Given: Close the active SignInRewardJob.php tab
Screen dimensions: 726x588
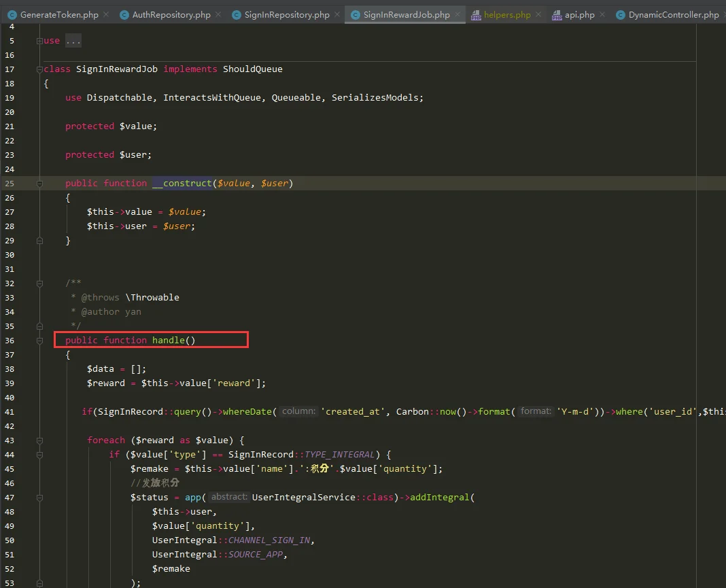Looking at the screenshot, I should point(457,14).
